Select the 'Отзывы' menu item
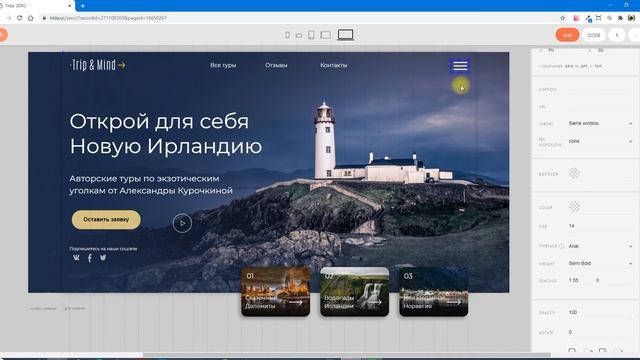 click(x=276, y=65)
